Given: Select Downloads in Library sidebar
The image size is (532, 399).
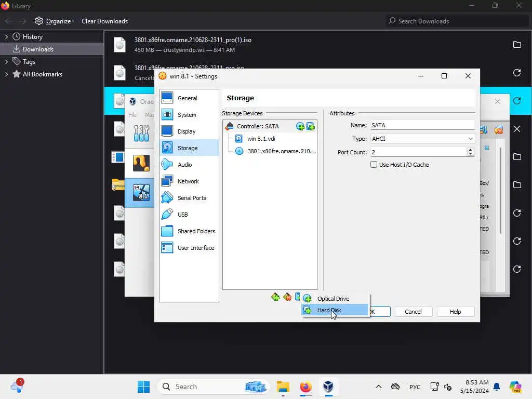Looking at the screenshot, I should point(52,49).
